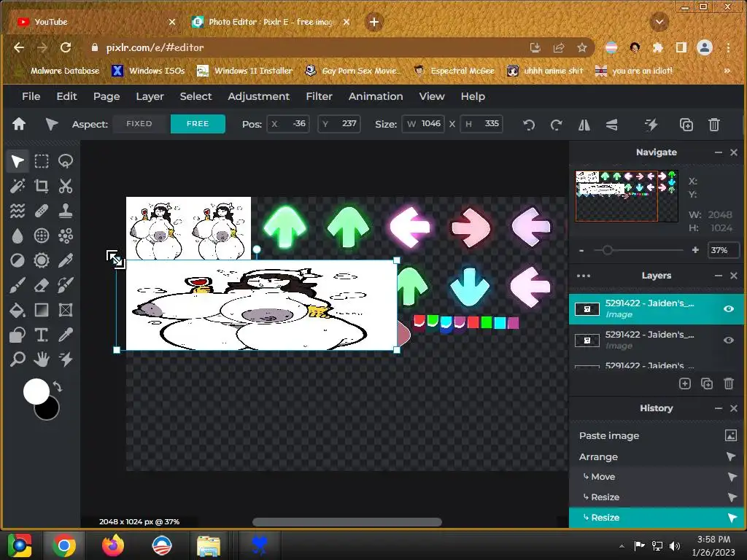Select the Brush tool
This screenshot has width=747, height=560.
click(x=18, y=285)
